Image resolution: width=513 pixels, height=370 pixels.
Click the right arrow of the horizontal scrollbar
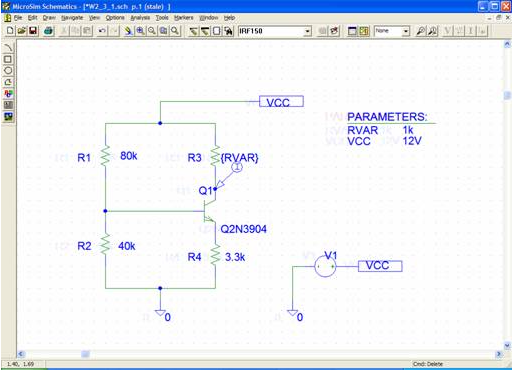pyautogui.click(x=499, y=354)
